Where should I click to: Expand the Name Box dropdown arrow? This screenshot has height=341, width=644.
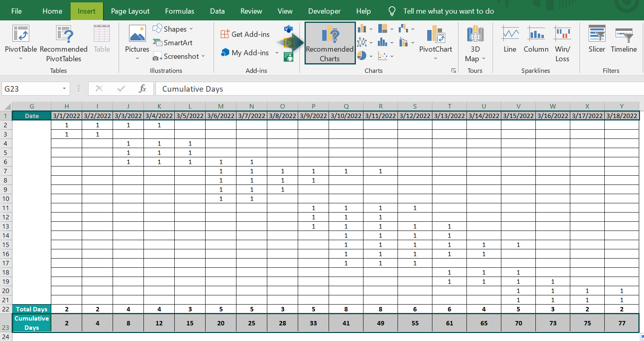click(x=64, y=88)
